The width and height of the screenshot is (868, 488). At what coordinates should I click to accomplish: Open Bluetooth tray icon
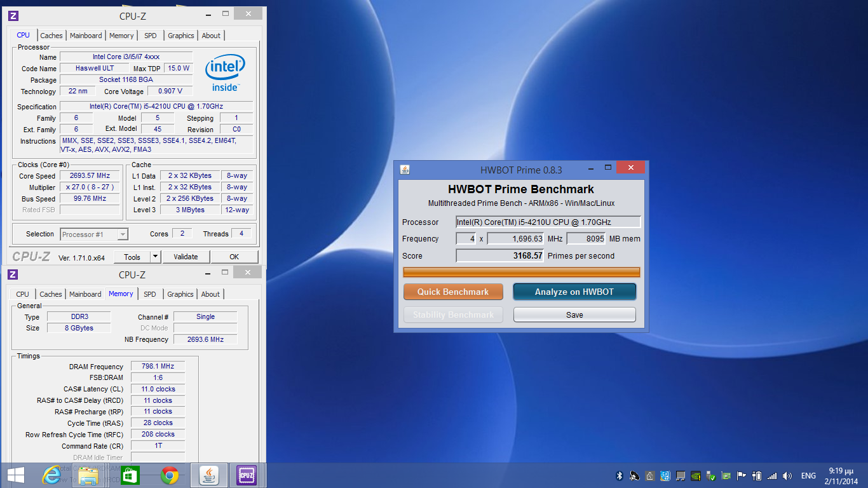(620, 475)
